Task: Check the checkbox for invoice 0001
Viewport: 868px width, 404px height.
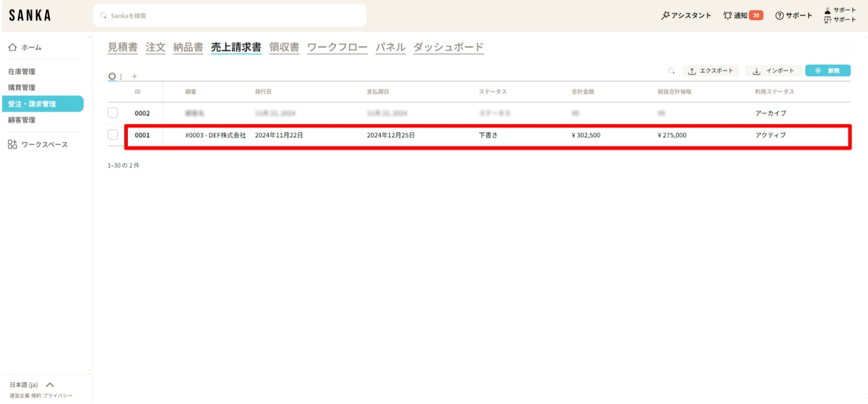Action: (x=113, y=134)
